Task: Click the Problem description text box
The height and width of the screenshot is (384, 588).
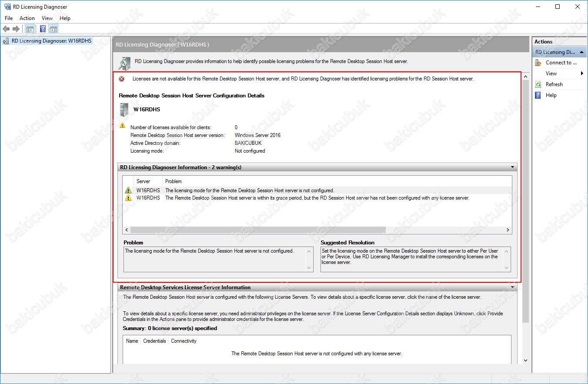Action: point(218,260)
